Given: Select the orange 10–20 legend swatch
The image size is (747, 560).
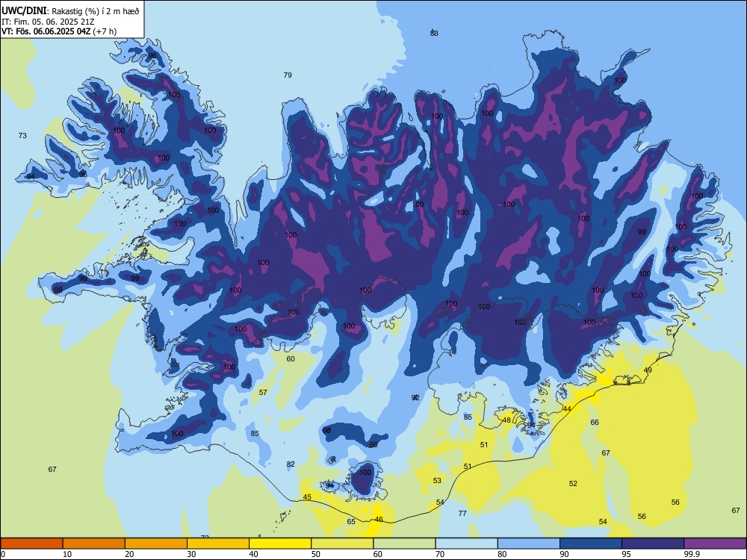Looking at the screenshot, I should (x=94, y=544).
